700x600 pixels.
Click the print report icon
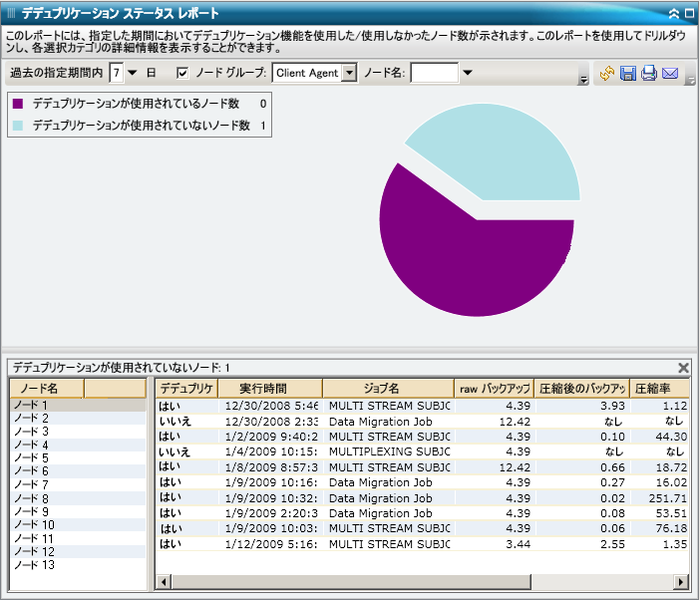(649, 74)
